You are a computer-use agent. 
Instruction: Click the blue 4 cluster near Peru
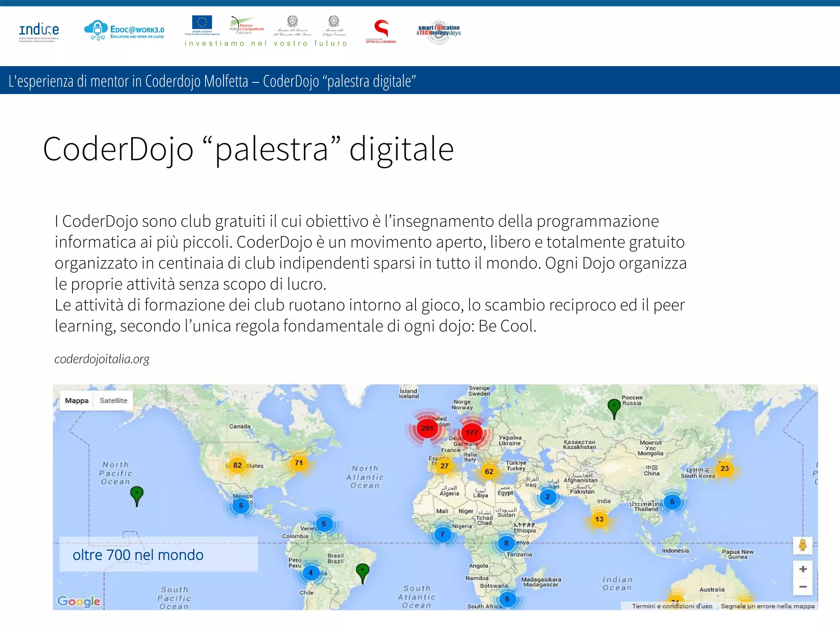point(310,573)
